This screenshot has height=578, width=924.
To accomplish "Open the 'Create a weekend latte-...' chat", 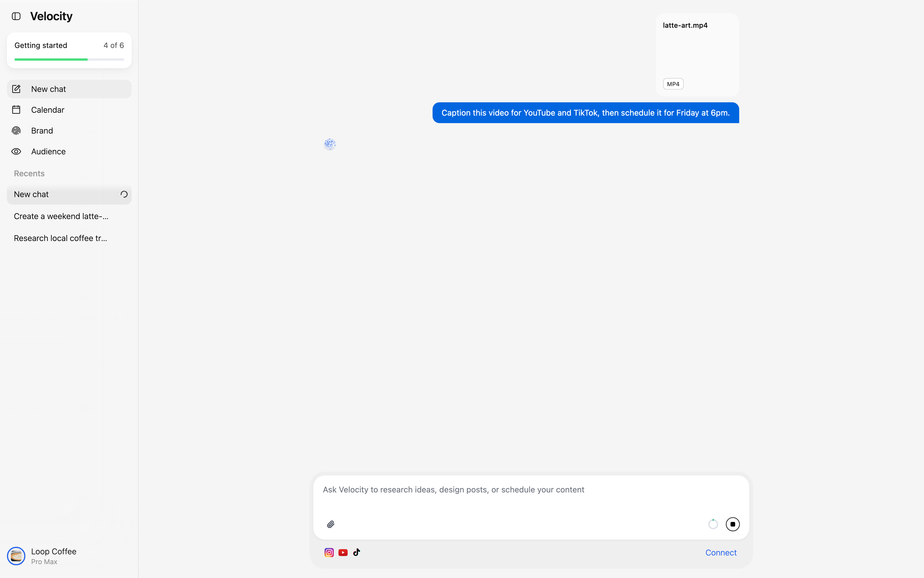I will (69, 216).
